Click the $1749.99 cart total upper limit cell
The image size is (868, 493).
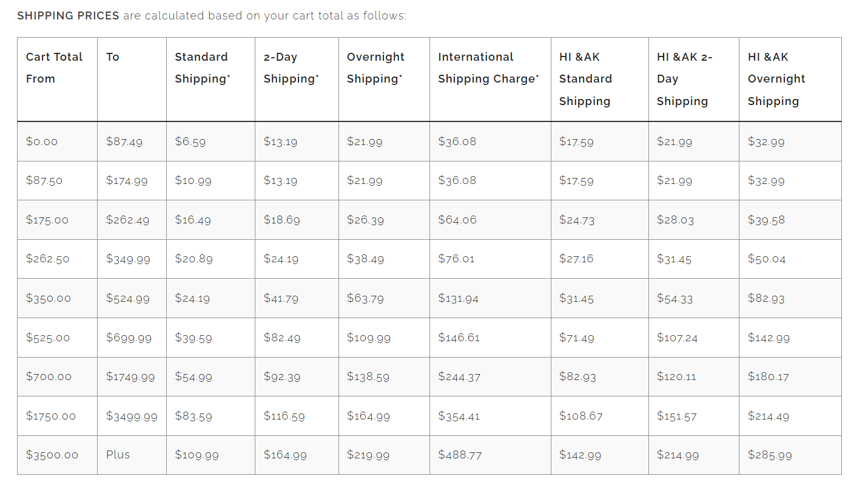pyautogui.click(x=130, y=376)
